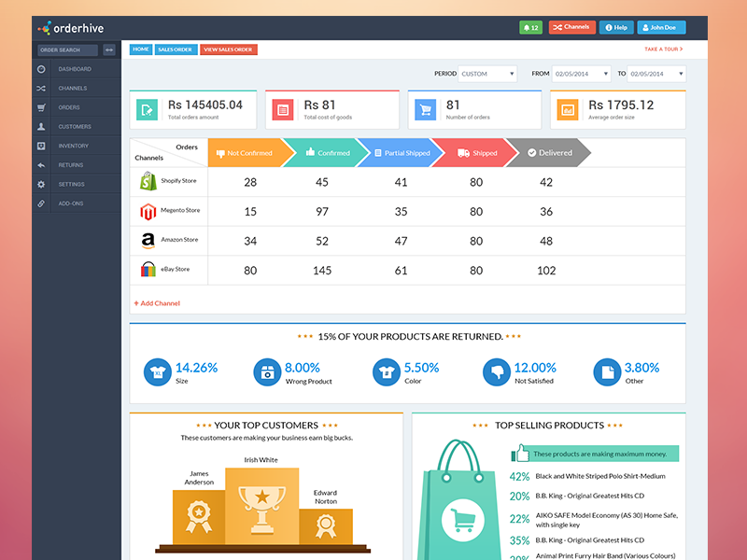
Task: Click the Edward Norton customer name
Action: point(325,497)
